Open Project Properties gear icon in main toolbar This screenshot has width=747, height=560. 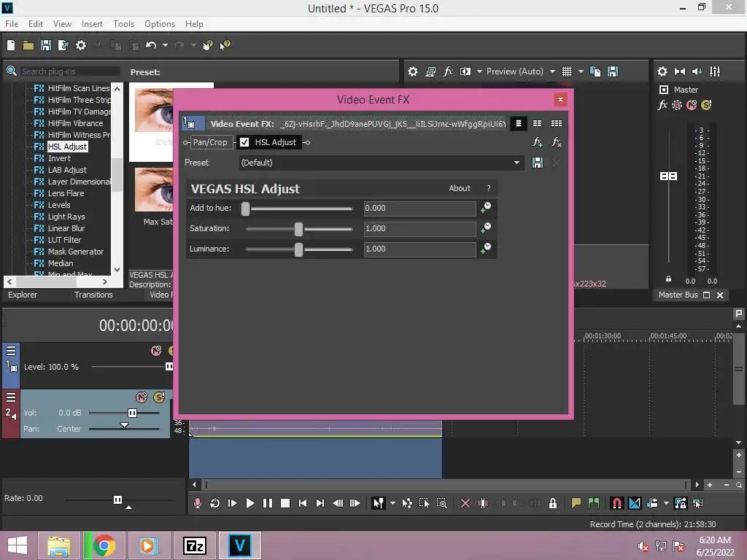point(81,45)
